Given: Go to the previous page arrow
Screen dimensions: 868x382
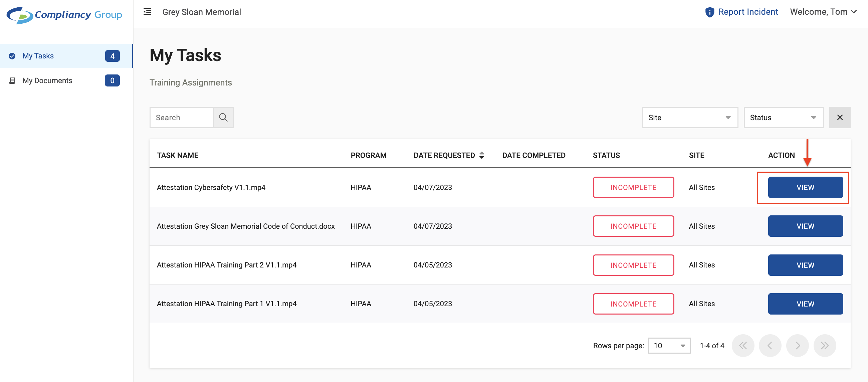Looking at the screenshot, I should point(770,346).
